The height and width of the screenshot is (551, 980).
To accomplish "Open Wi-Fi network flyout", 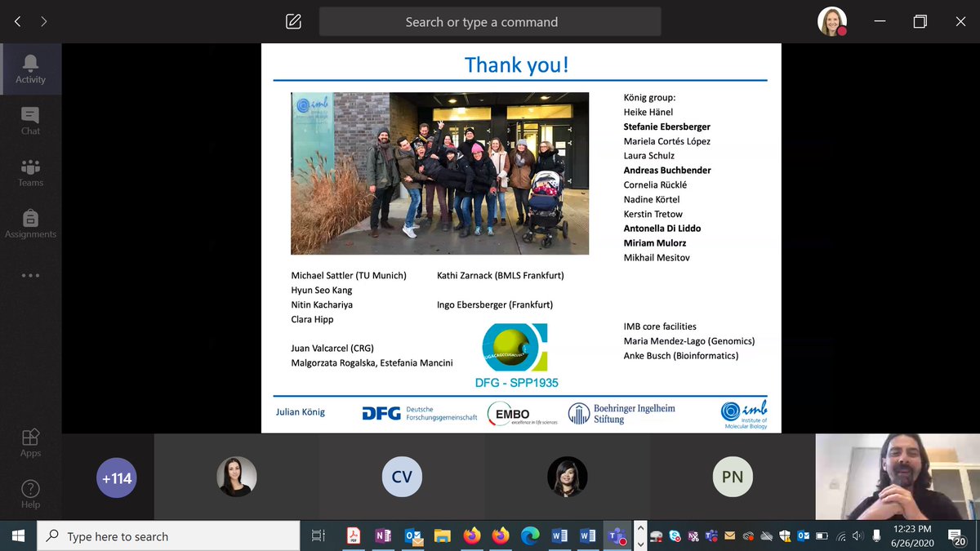I will tap(841, 536).
